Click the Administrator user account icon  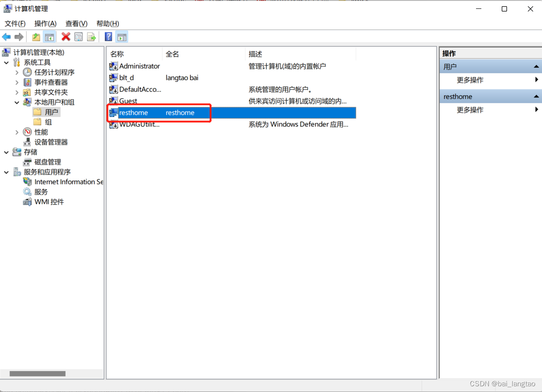coord(113,66)
